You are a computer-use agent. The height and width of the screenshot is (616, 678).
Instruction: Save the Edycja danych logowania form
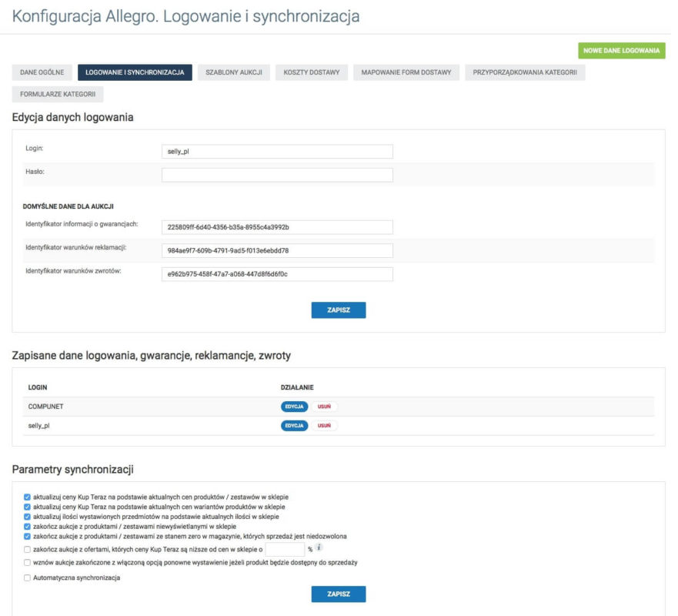pyautogui.click(x=339, y=310)
